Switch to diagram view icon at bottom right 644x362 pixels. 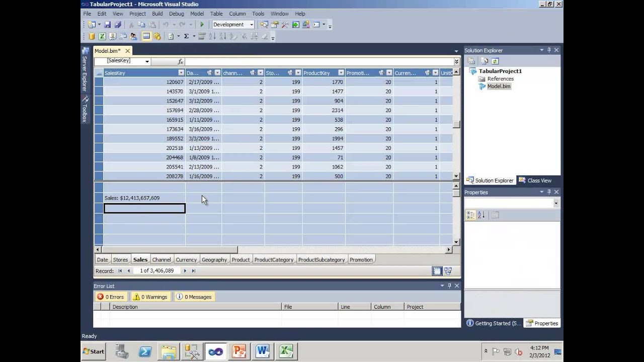click(448, 271)
